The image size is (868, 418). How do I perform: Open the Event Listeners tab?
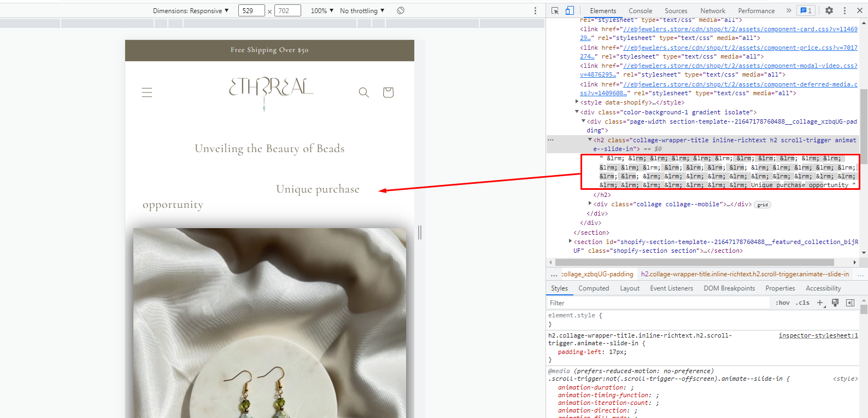click(671, 288)
